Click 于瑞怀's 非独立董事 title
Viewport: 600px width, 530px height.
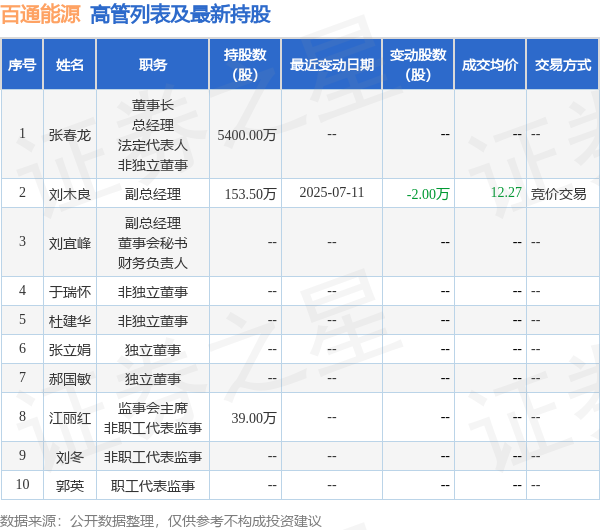click(x=153, y=292)
